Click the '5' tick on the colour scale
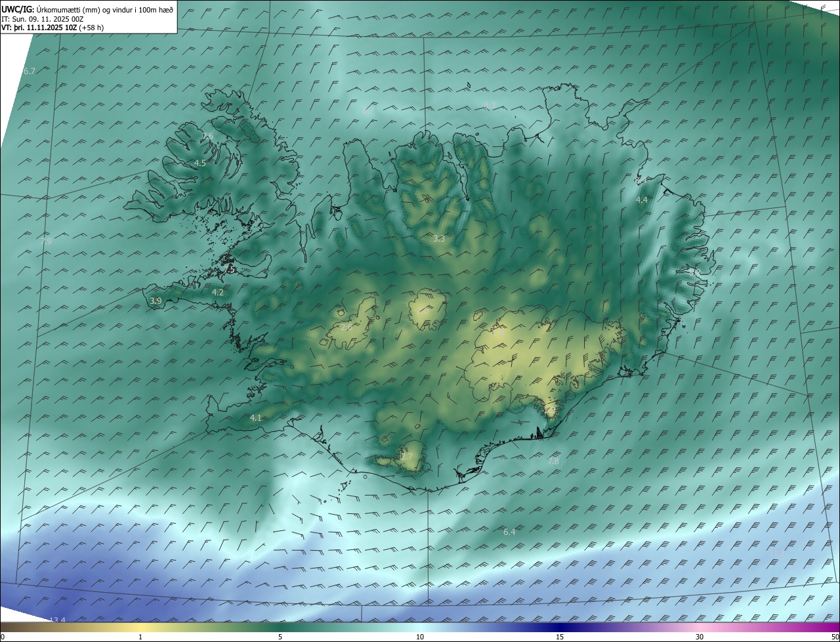The height and width of the screenshot is (642, 840). click(x=280, y=637)
